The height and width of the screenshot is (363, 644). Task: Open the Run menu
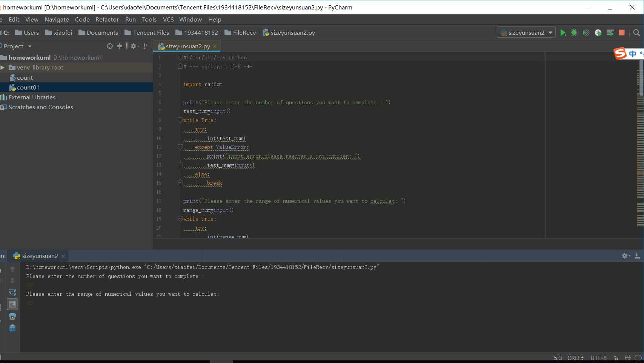coord(131,19)
